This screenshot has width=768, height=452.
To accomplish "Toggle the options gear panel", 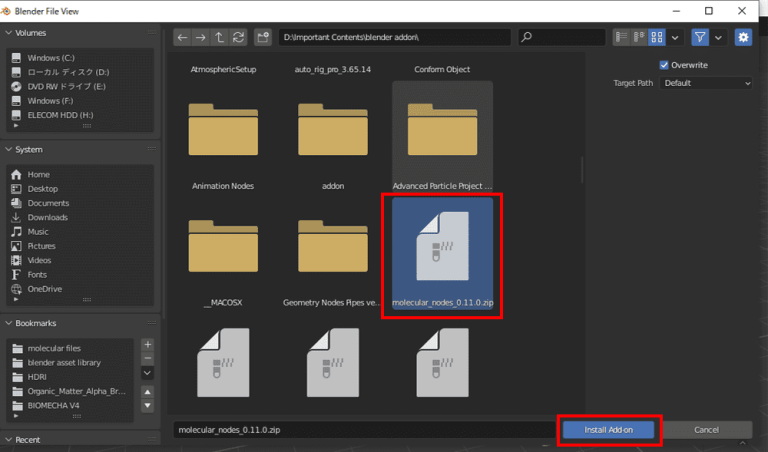I will 743,37.
